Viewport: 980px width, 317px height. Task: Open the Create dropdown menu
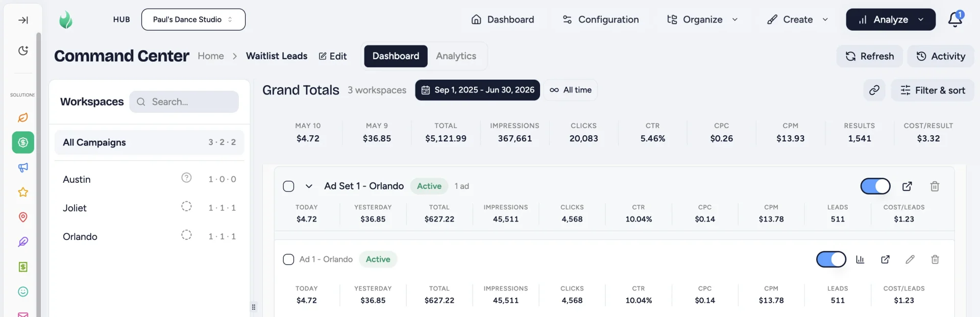(797, 19)
